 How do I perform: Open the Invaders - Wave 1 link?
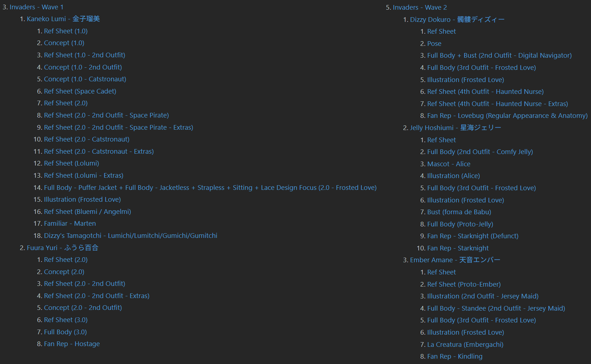[36, 7]
